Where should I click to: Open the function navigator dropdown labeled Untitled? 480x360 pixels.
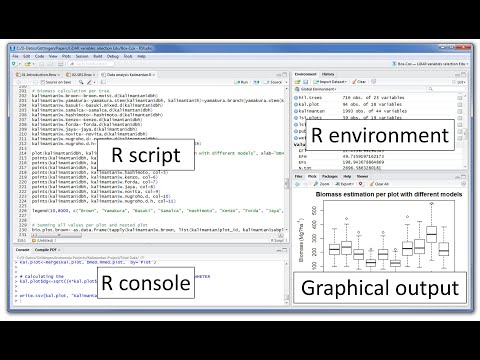[x=44, y=240]
